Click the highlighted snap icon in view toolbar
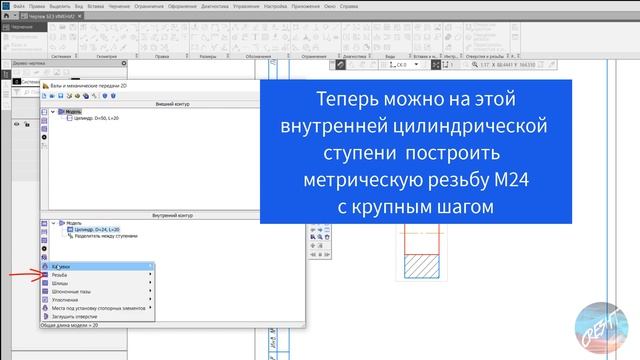This screenshot has width=640, height=360. [x=340, y=64]
